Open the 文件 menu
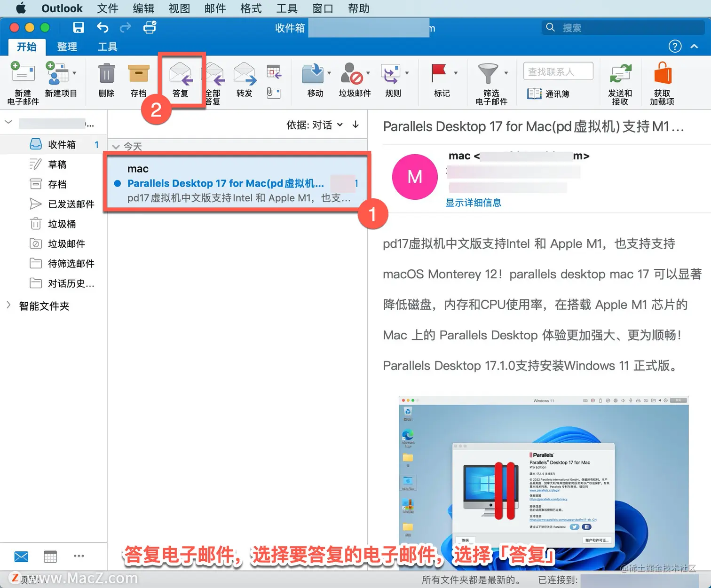This screenshot has width=711, height=588. point(108,8)
